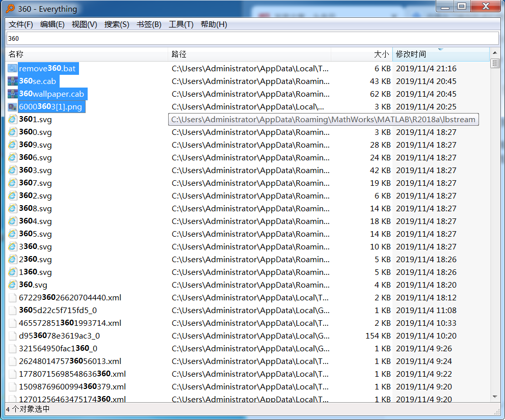
Task: Click the 360se.cab archive icon
Action: pyautogui.click(x=12, y=81)
